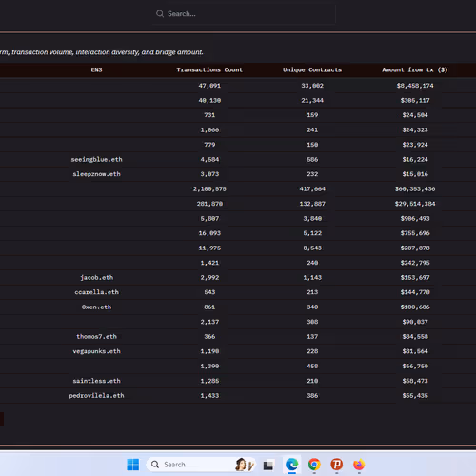This screenshot has width=476, height=476.
Task: Click the ENS column header
Action: (x=96, y=69)
